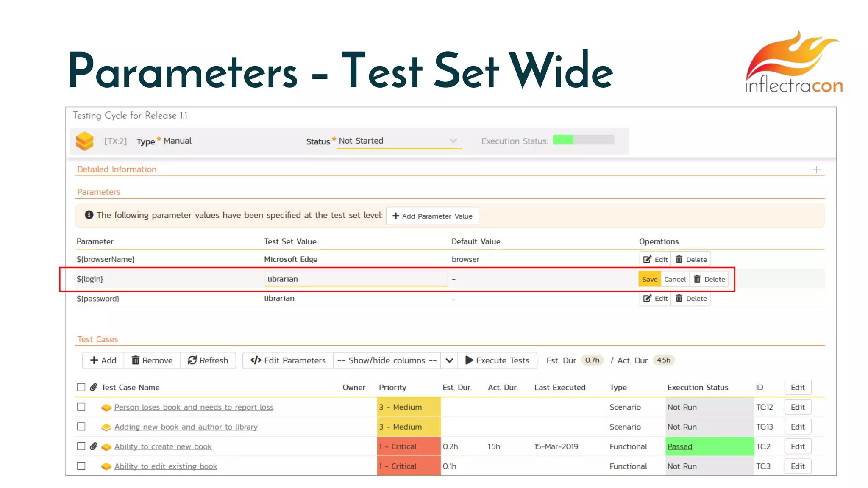Edit the TC:12 test case row

[x=798, y=407]
